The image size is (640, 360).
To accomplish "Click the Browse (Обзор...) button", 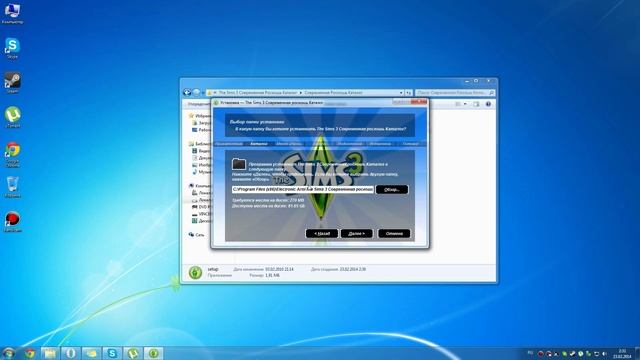I will click(392, 189).
